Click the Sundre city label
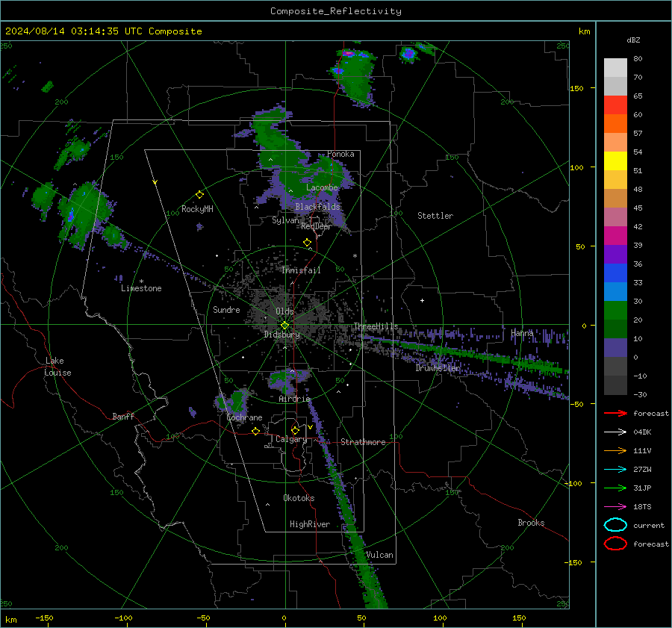The image size is (672, 628). (226, 310)
